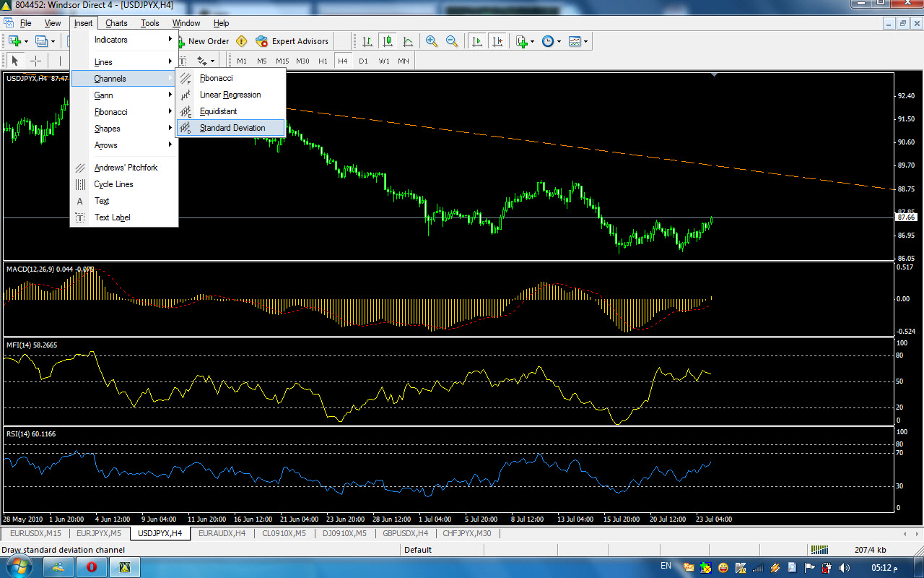
Task: Expand the Indicators submenu
Action: coord(124,40)
